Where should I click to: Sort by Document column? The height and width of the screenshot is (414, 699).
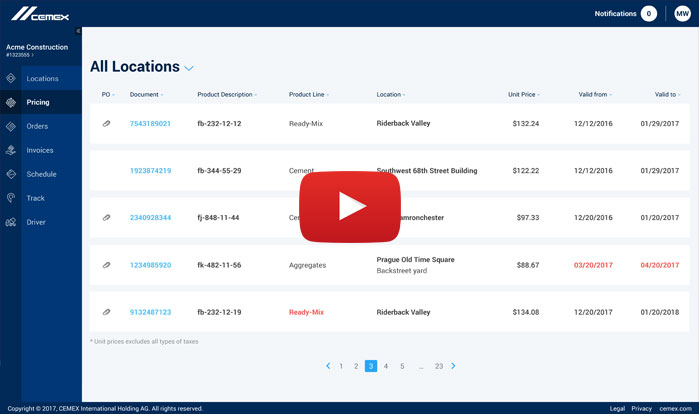[x=146, y=94]
